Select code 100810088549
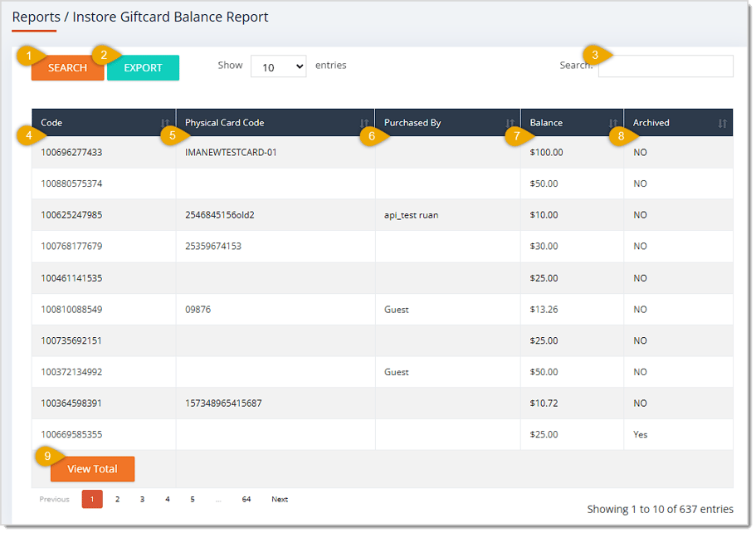756x533 pixels. tap(71, 310)
